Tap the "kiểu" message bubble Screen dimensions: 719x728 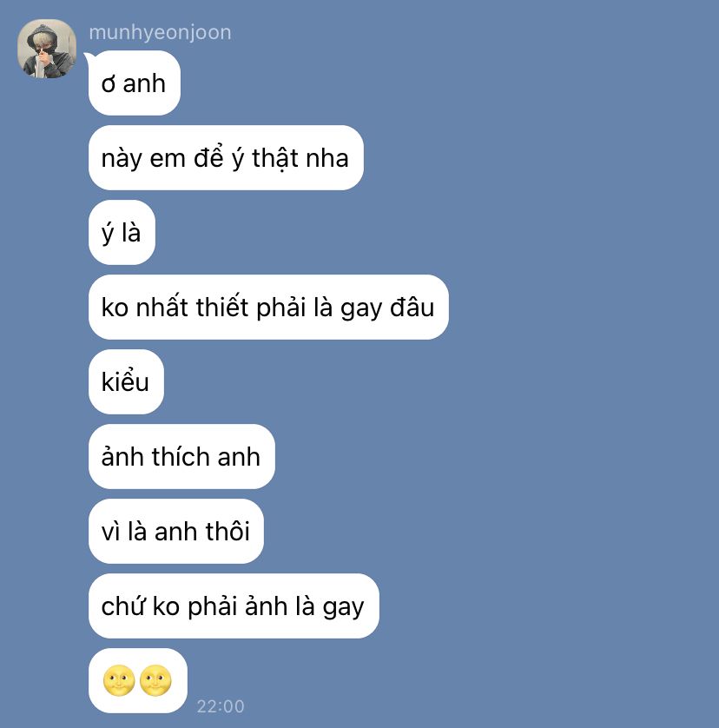[x=126, y=381]
